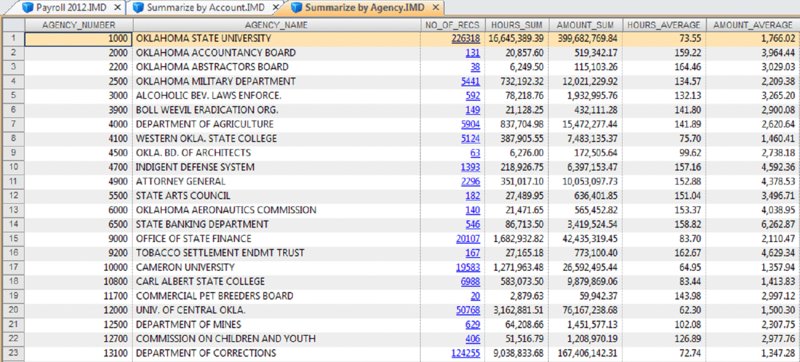
Task: Select the Summarize by Agency.IMD tab
Action: pos(365,8)
